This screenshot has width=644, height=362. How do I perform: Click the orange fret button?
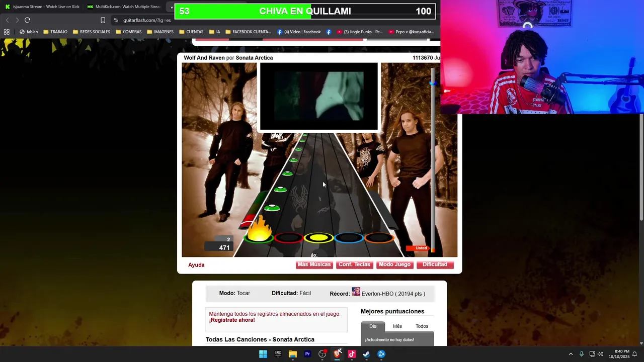pyautogui.click(x=379, y=238)
